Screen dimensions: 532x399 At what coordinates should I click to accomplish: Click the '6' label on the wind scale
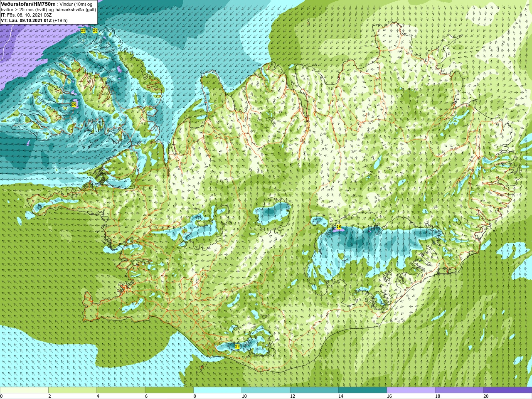pyautogui.click(x=146, y=396)
